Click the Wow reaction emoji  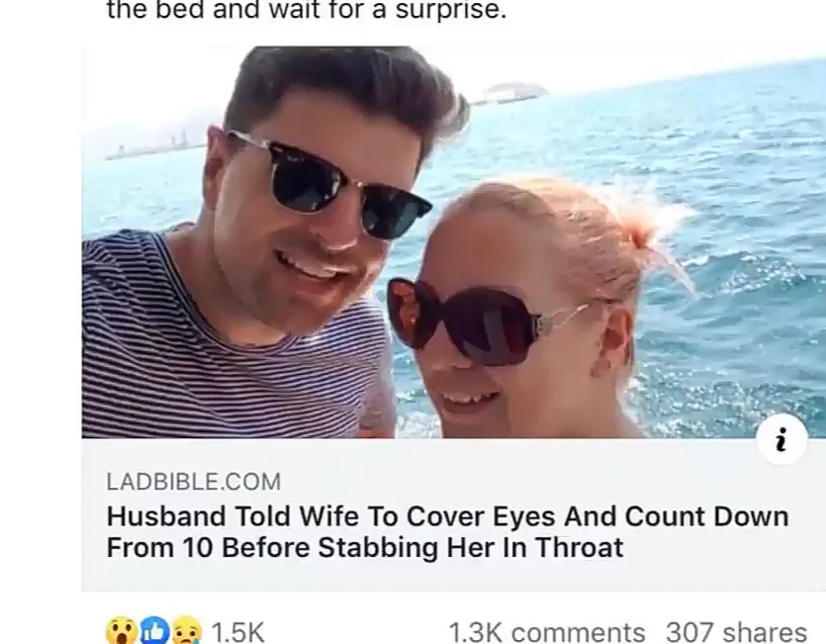[121, 630]
